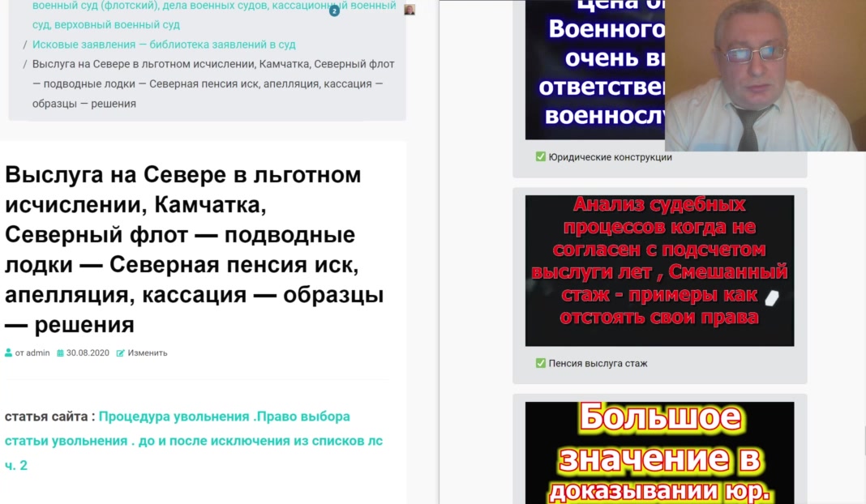The width and height of the screenshot is (866, 504).
Task: Click green checkmark next to Пенсия выслуга стаж
Action: coord(540,363)
